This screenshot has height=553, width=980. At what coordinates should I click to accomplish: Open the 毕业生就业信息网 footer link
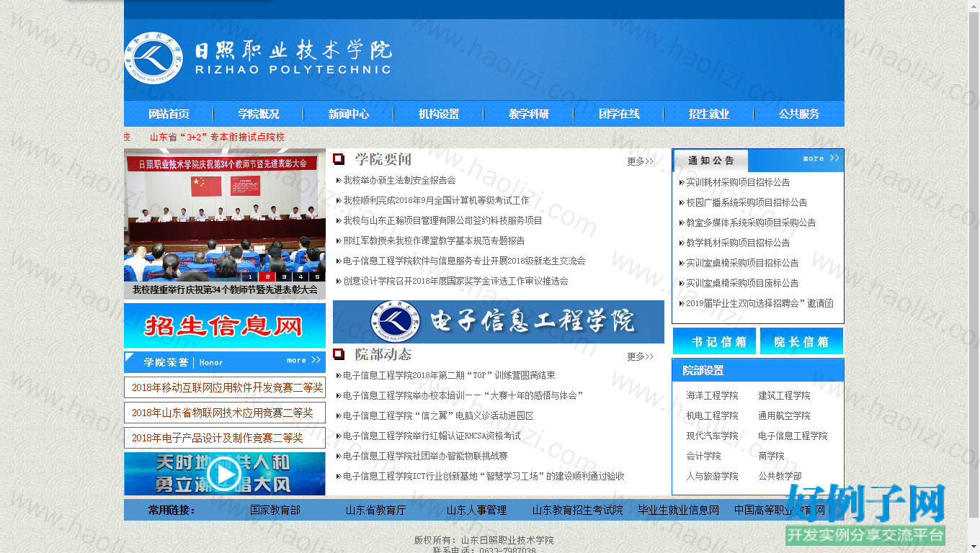pos(679,510)
